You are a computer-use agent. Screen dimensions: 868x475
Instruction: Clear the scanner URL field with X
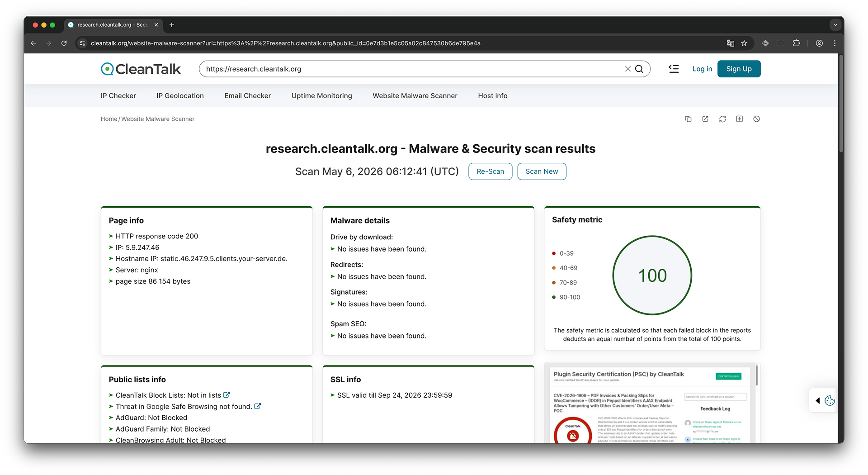point(627,69)
